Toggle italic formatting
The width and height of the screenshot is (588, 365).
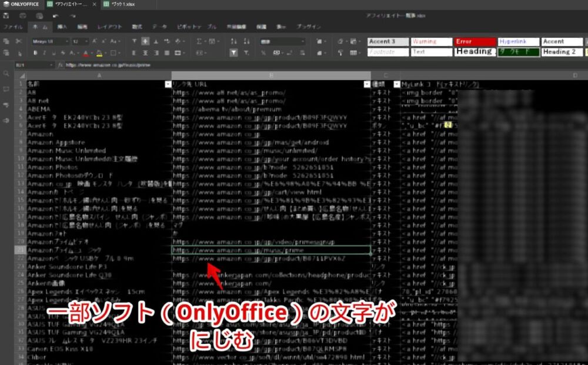click(x=44, y=53)
